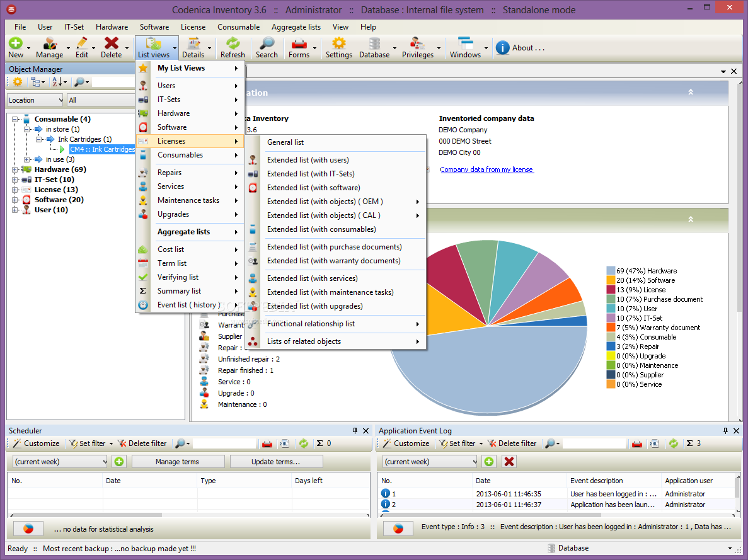Click Scheduler search text field
This screenshot has height=560, width=748.
pos(224,443)
